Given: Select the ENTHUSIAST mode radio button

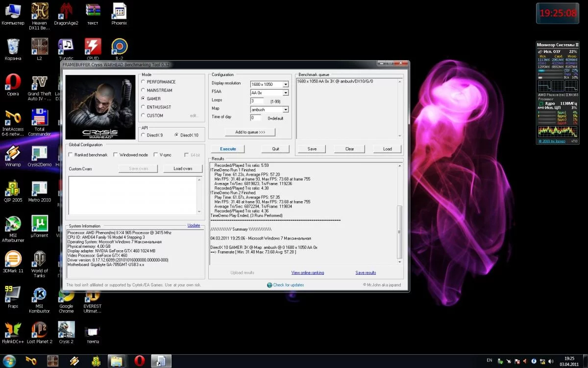Looking at the screenshot, I should tap(143, 107).
